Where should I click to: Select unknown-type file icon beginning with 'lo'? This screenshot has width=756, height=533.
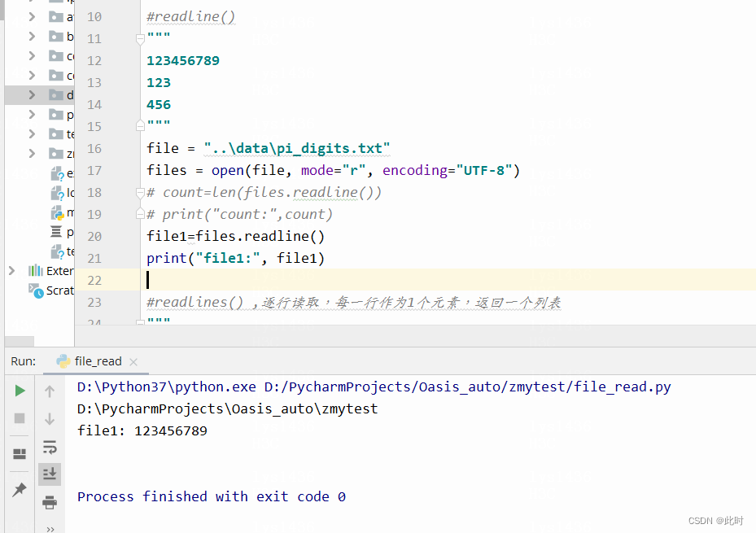(x=58, y=193)
